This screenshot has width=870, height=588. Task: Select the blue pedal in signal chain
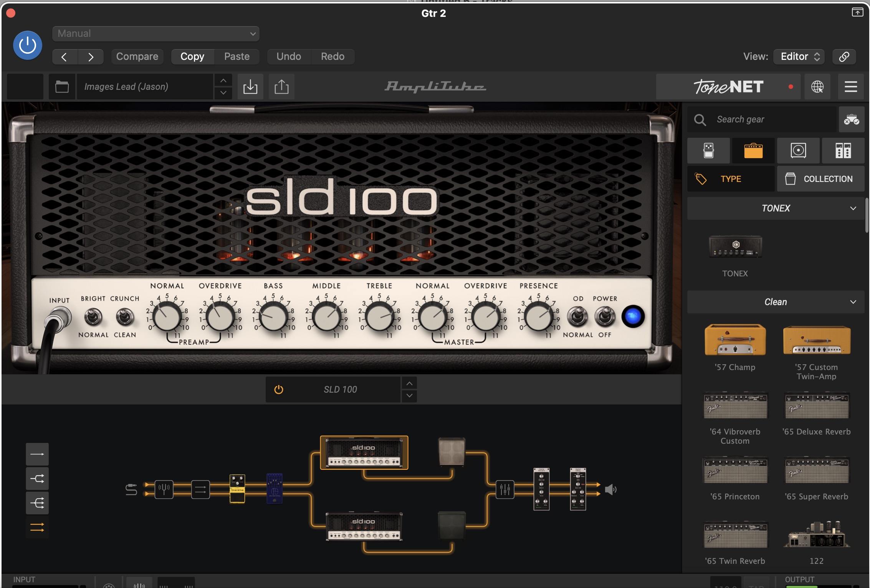pyautogui.click(x=275, y=489)
